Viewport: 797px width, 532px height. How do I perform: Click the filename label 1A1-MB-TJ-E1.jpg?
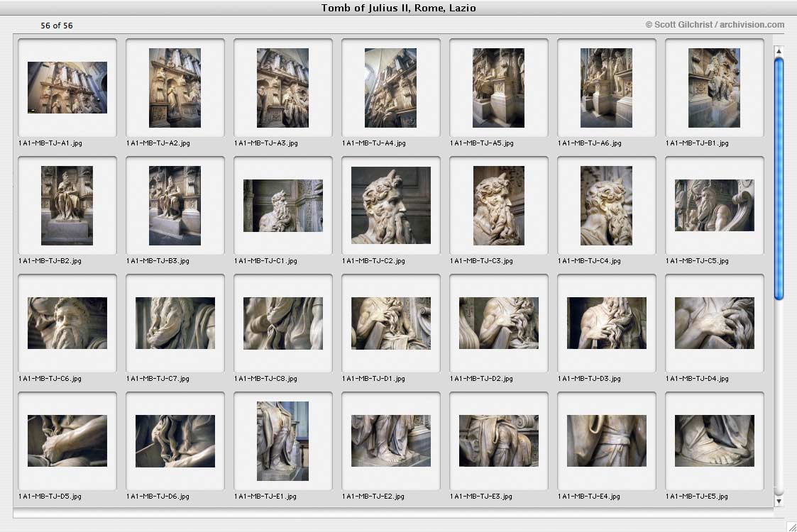point(265,497)
